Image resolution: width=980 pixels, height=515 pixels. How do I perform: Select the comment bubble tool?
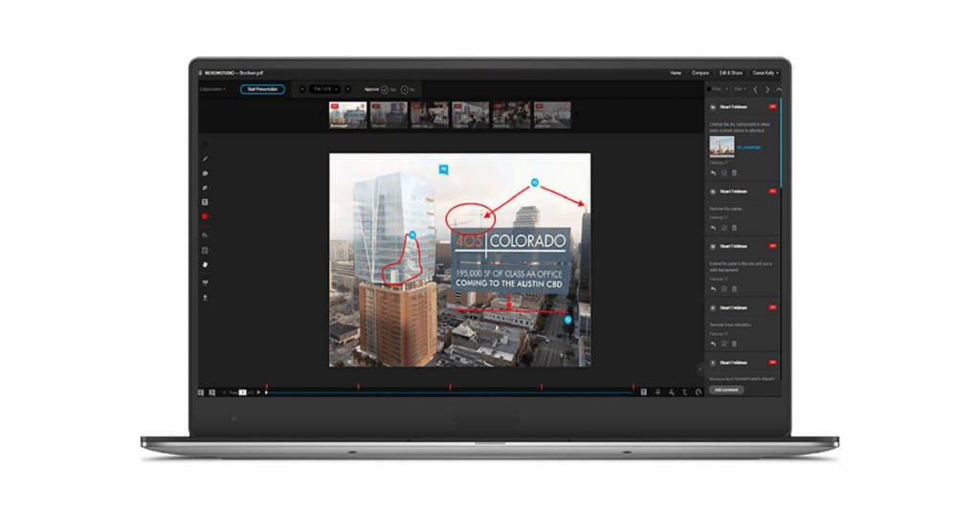click(x=205, y=173)
